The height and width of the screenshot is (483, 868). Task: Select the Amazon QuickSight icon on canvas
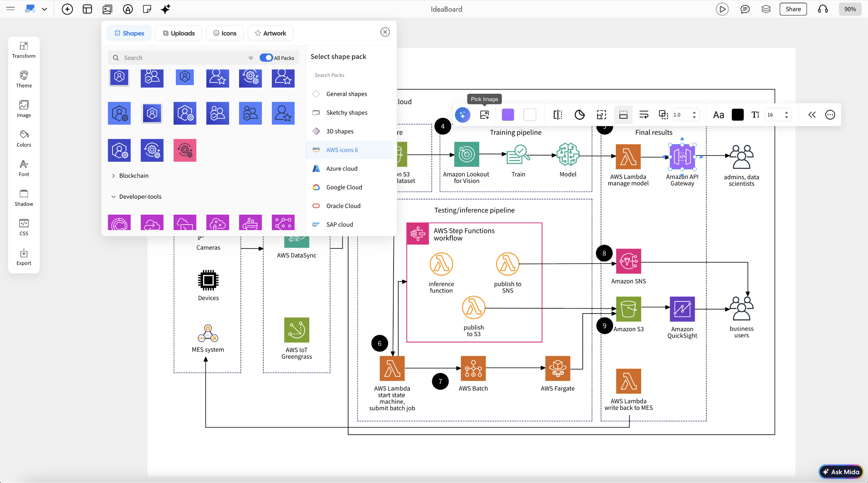[682, 309]
